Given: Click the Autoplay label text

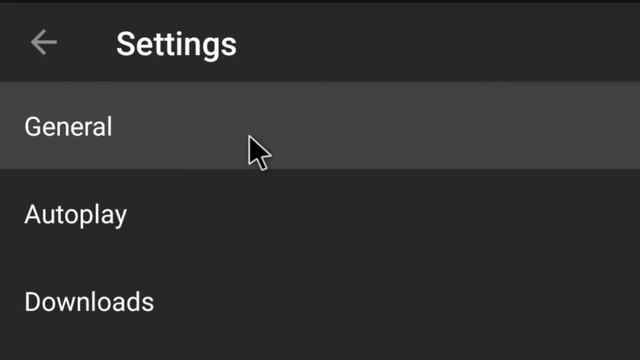Looking at the screenshot, I should (76, 215).
